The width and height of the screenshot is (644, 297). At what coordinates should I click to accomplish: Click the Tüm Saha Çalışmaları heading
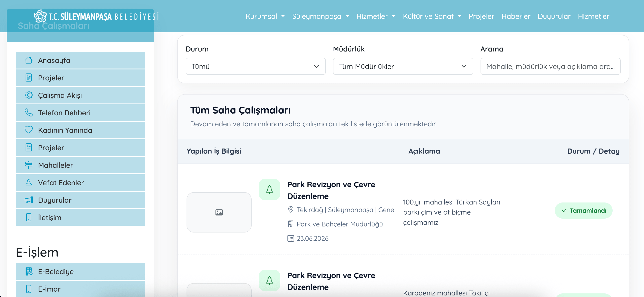[240, 110]
